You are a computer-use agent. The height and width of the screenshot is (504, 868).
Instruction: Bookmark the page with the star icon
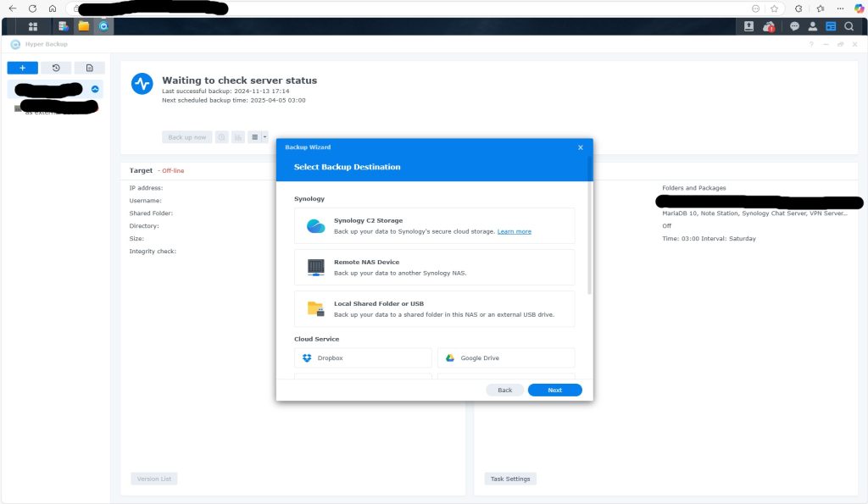point(775,8)
